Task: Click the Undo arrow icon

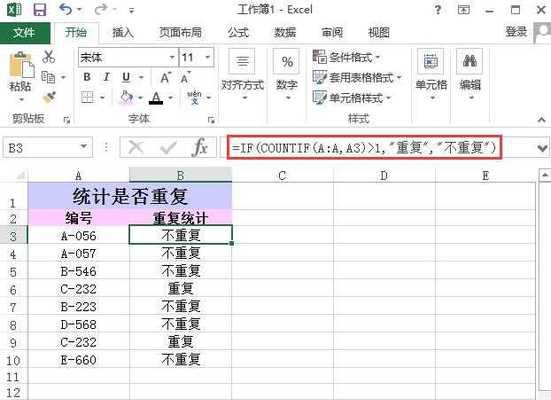Action: click(66, 9)
